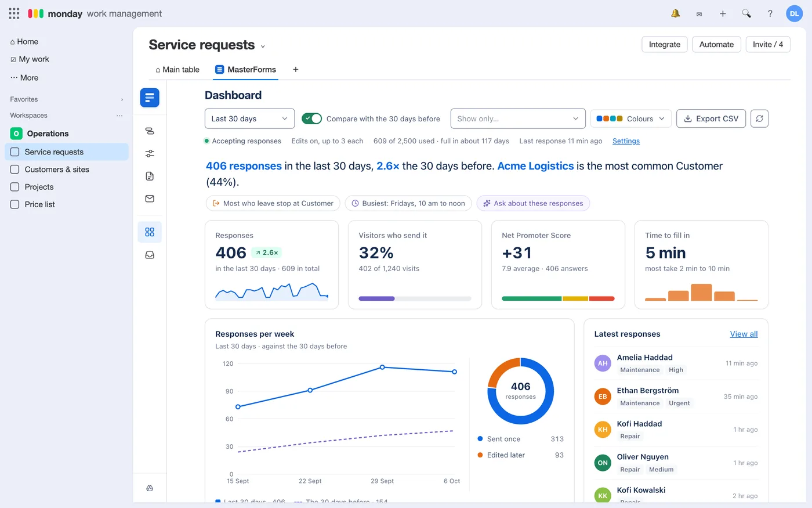This screenshot has width=812, height=508.
Task: Open the inbox envelope icon
Action: [x=699, y=14]
